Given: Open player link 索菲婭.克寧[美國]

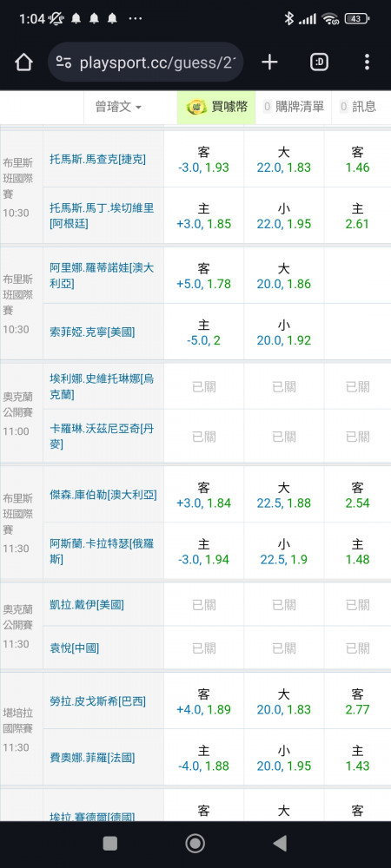Looking at the screenshot, I should click(92, 332).
